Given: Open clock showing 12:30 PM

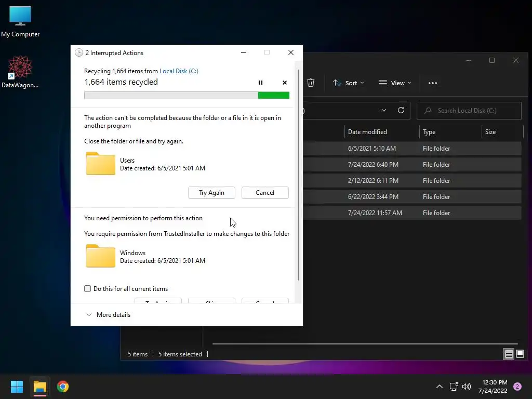Looking at the screenshot, I should 493,387.
